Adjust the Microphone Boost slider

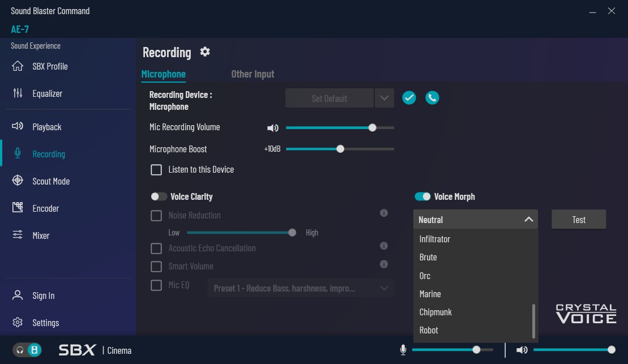340,149
